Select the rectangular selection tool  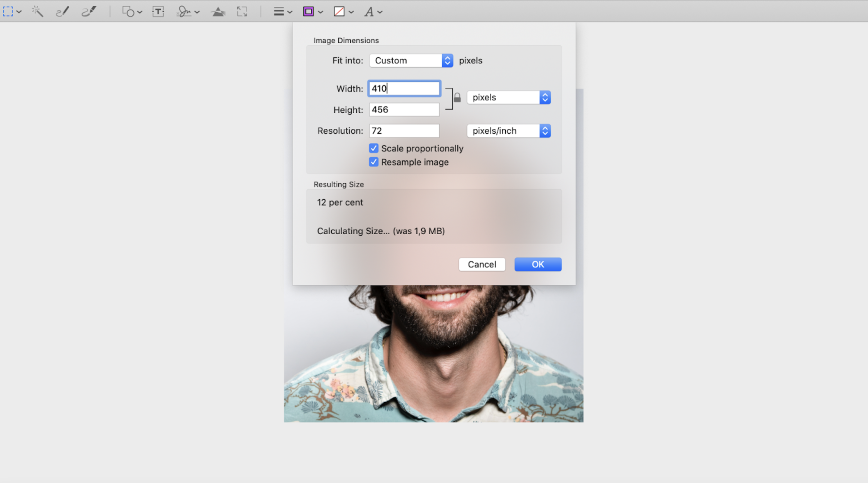[8, 11]
